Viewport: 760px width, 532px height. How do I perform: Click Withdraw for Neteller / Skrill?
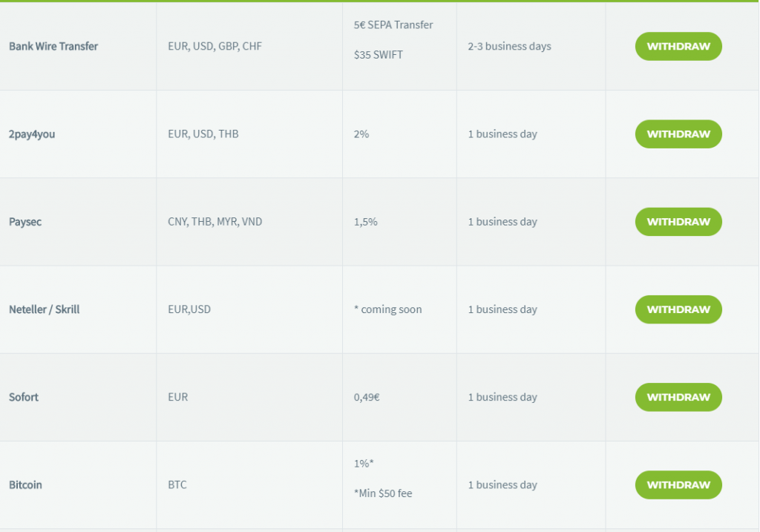click(x=678, y=309)
